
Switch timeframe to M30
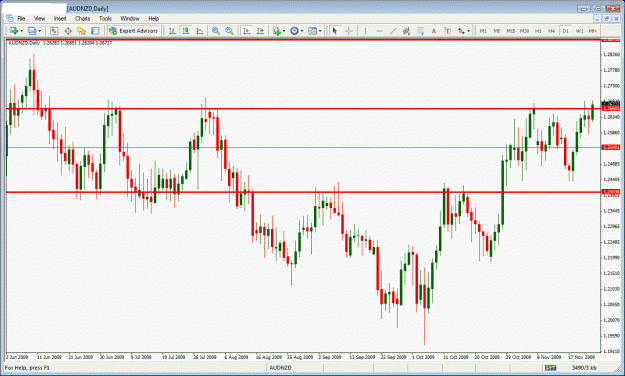click(524, 31)
